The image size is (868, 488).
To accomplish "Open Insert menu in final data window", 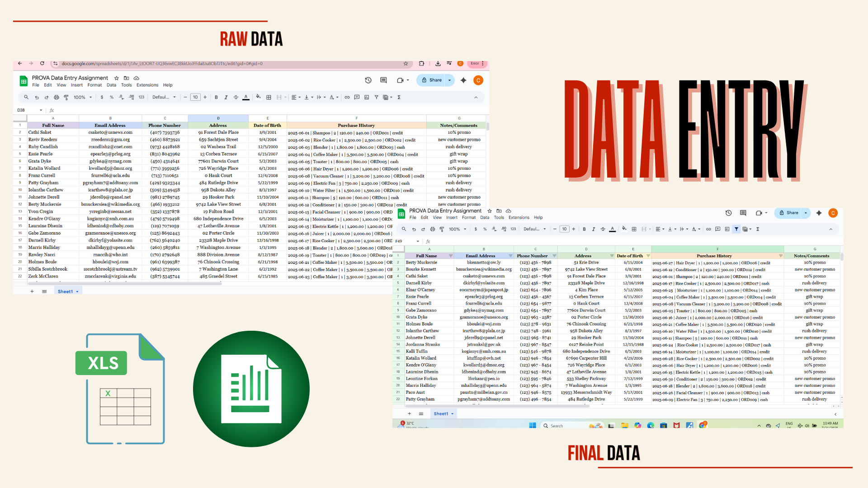I will tap(452, 217).
